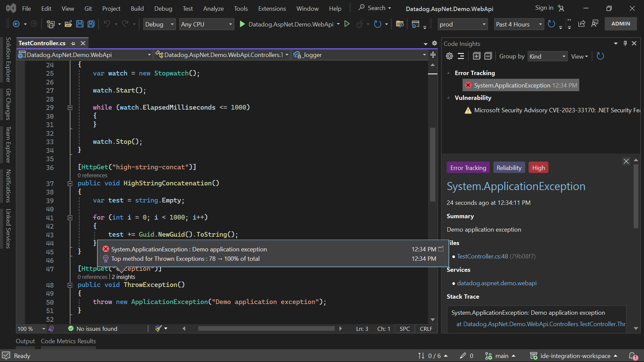644x362 pixels.
Task: Select System.ApplicationException entry in Error Tracking
Action: click(x=521, y=85)
